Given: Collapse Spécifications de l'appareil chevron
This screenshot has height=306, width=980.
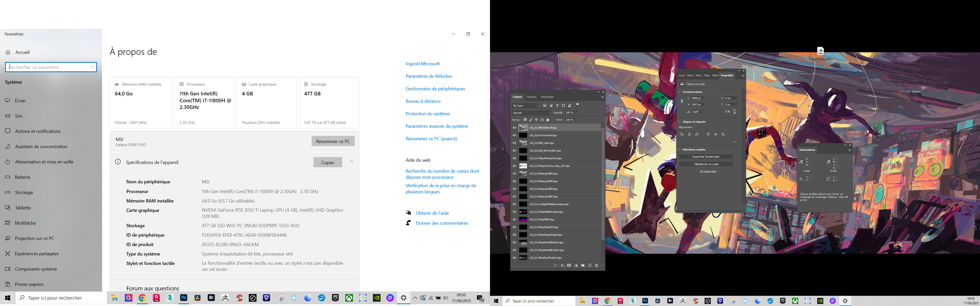Looking at the screenshot, I should [351, 162].
